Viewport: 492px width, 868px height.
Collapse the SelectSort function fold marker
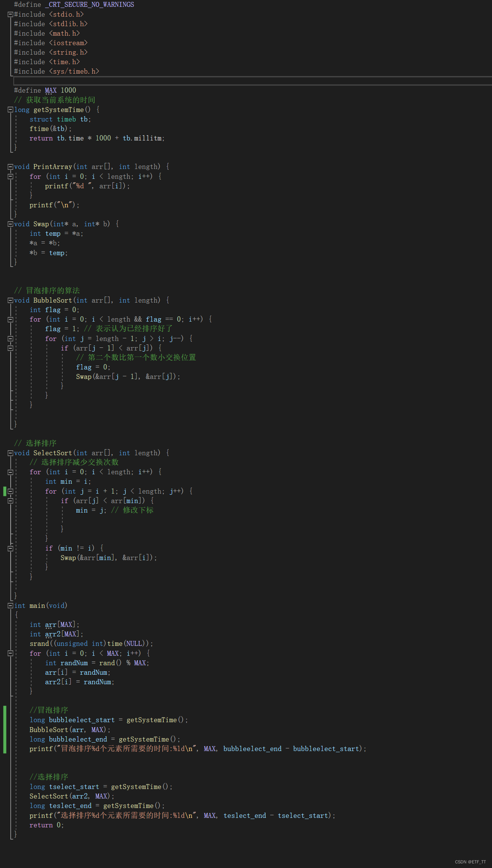(11, 453)
